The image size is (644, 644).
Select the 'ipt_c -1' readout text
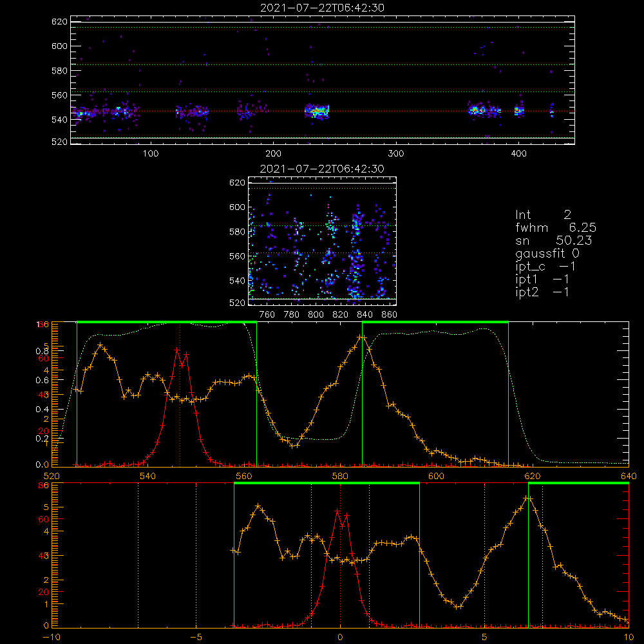(x=545, y=267)
